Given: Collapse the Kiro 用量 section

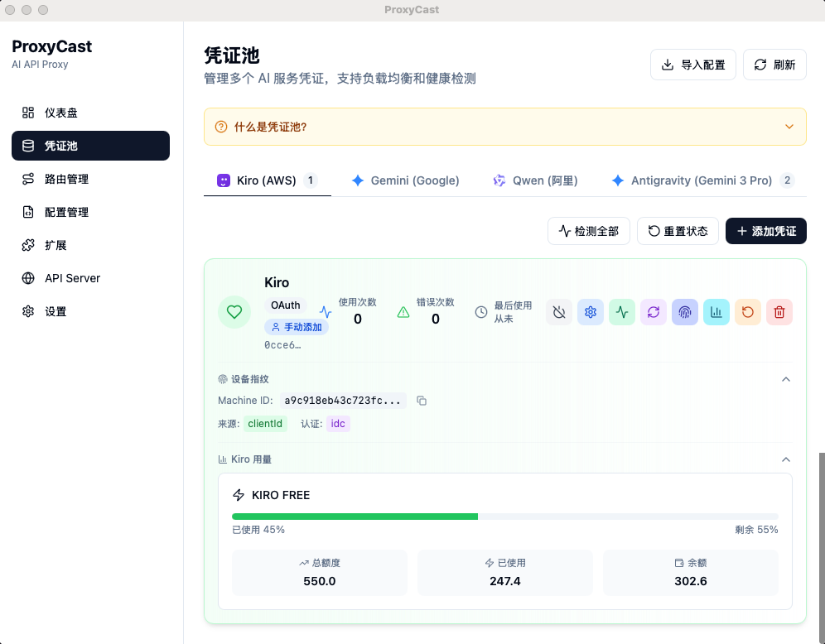Looking at the screenshot, I should tap(786, 459).
